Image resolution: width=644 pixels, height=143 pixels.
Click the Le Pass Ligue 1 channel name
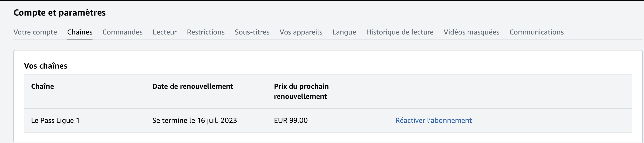coord(55,120)
